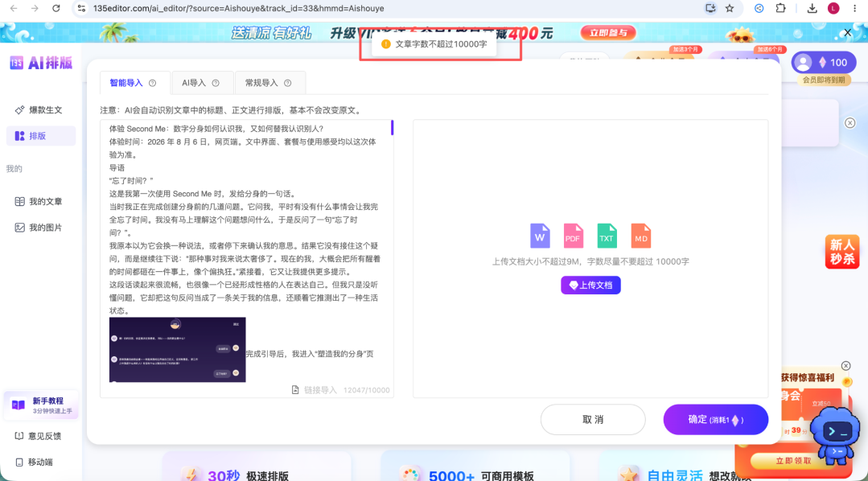Open 我的文章 in sidebar

[x=39, y=201]
